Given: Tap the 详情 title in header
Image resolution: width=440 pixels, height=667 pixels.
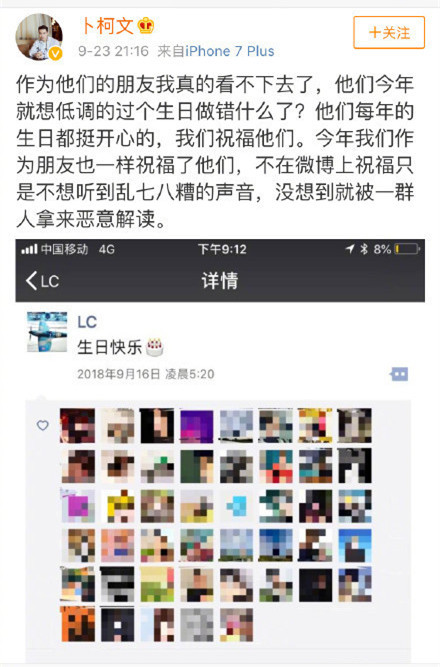Looking at the screenshot, I should click(220, 280).
